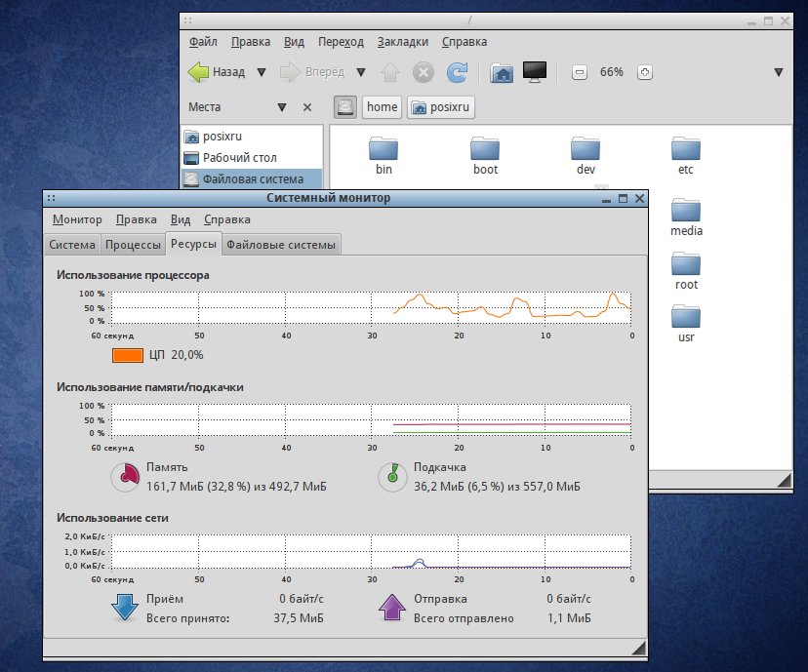
Task: Open the Переход menu
Action: pos(341,42)
